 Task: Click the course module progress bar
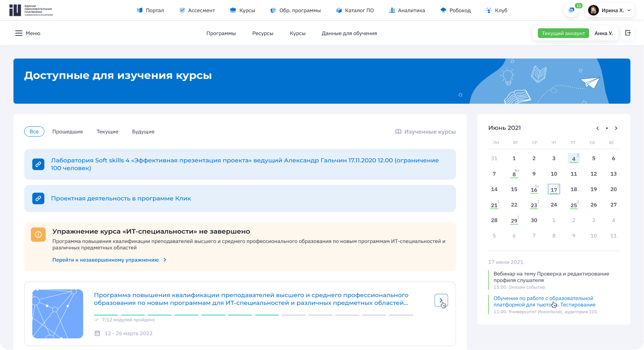pos(254,315)
